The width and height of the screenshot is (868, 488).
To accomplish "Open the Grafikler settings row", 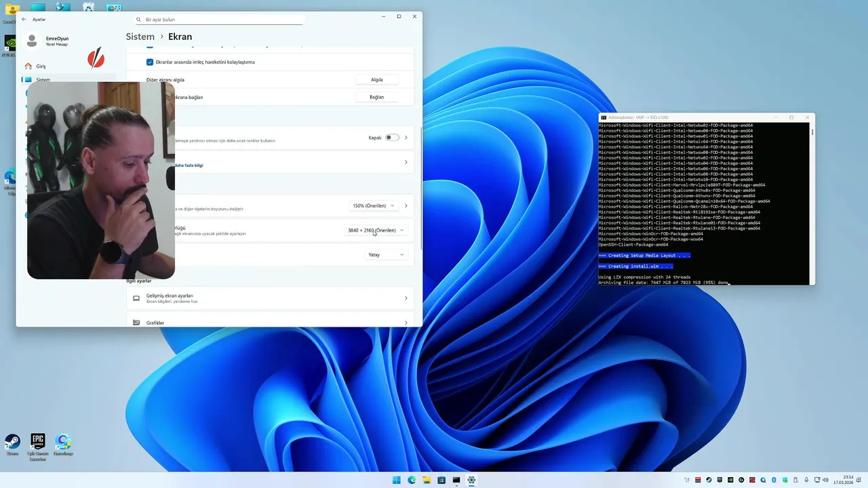I will [x=271, y=320].
